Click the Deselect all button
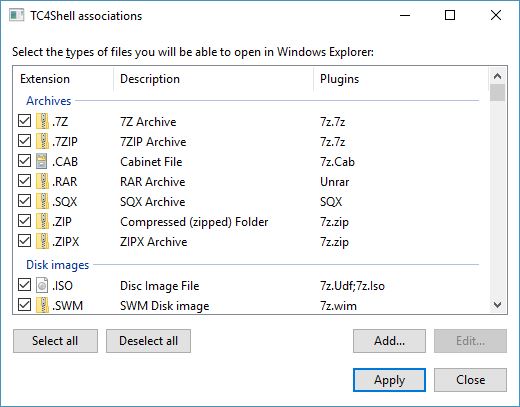This screenshot has width=520, height=407. pos(148,341)
